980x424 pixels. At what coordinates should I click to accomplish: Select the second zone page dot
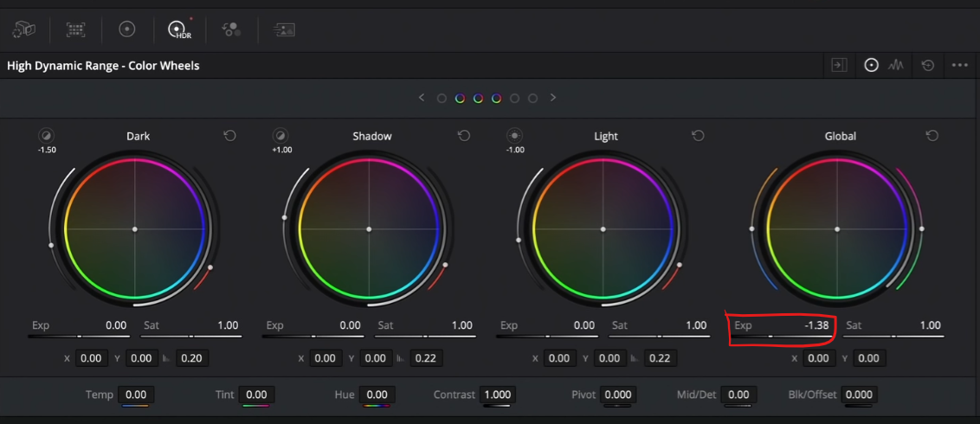pos(460,98)
